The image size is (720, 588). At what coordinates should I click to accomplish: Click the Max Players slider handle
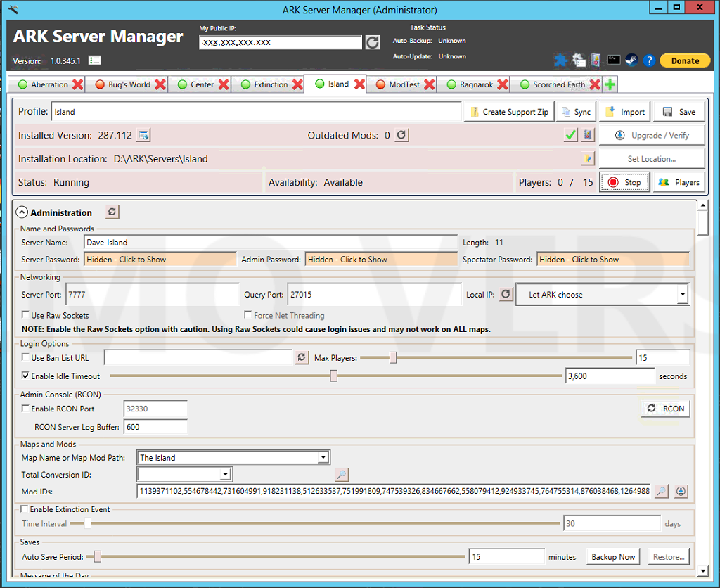[393, 357]
